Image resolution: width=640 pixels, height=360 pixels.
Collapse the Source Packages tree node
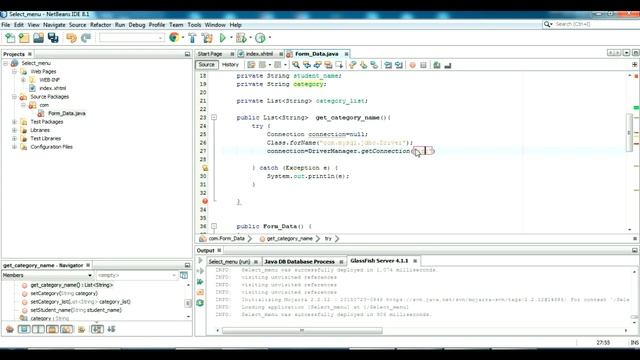[x=14, y=97]
